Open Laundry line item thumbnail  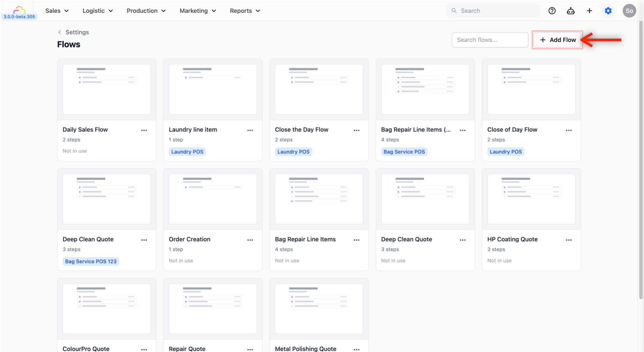click(x=213, y=89)
